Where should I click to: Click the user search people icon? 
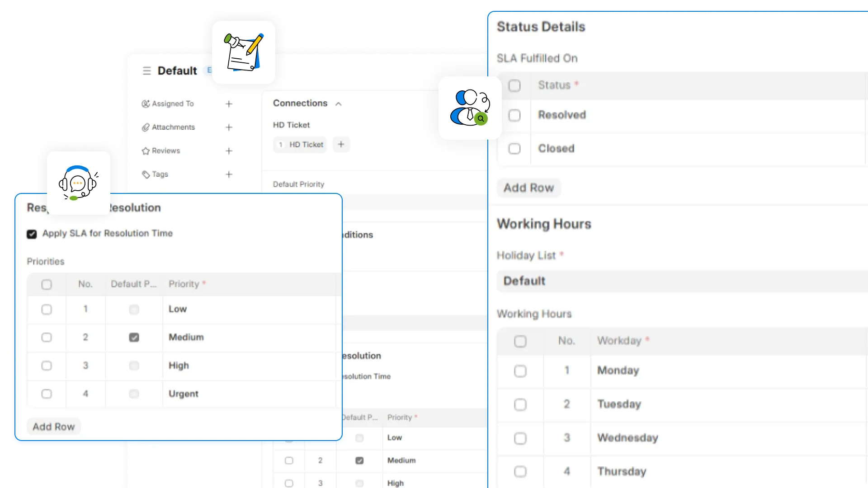(470, 108)
